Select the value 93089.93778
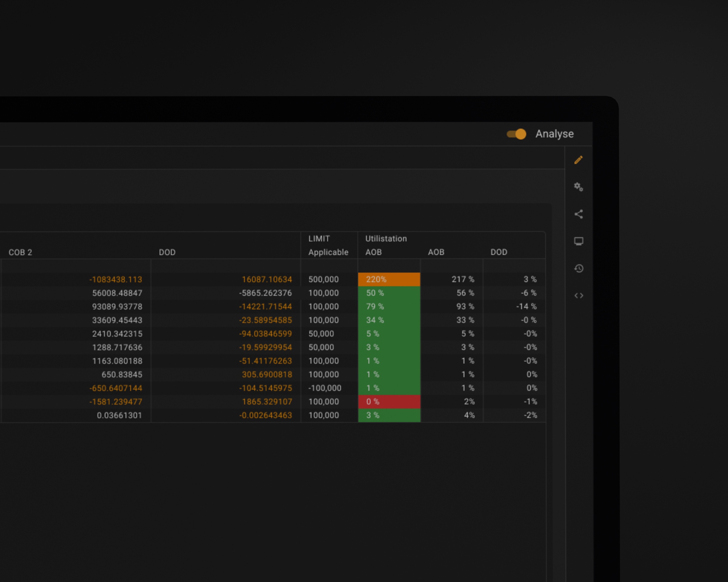The height and width of the screenshot is (582, 728). (117, 306)
